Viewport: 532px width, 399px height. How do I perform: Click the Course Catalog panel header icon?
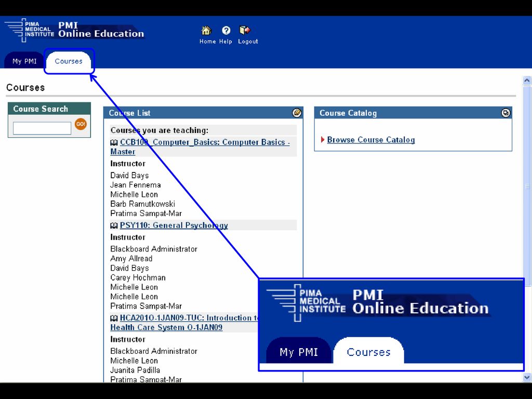(506, 113)
